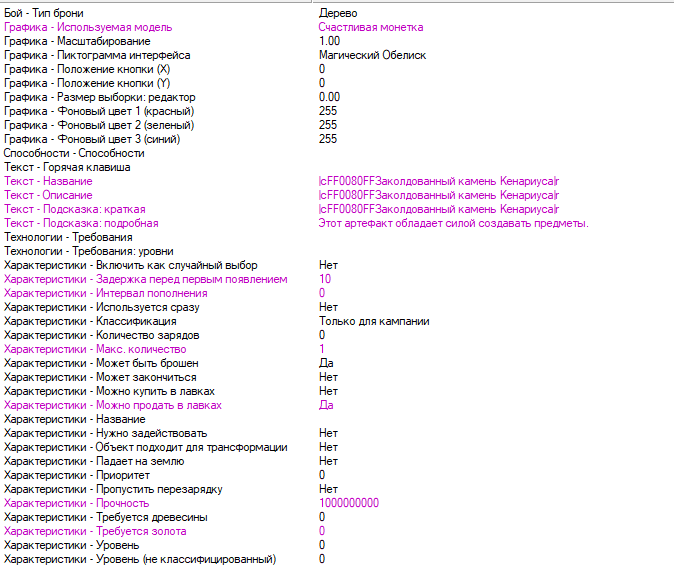The image size is (674, 576).
Task: Click the delay value 10
Action: pyautogui.click(x=325, y=279)
